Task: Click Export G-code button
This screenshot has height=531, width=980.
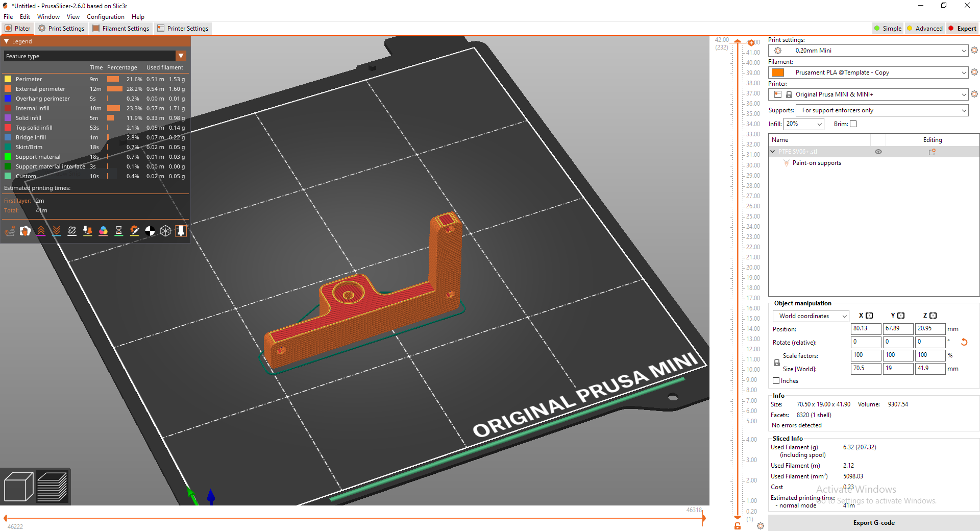Action: click(x=874, y=523)
